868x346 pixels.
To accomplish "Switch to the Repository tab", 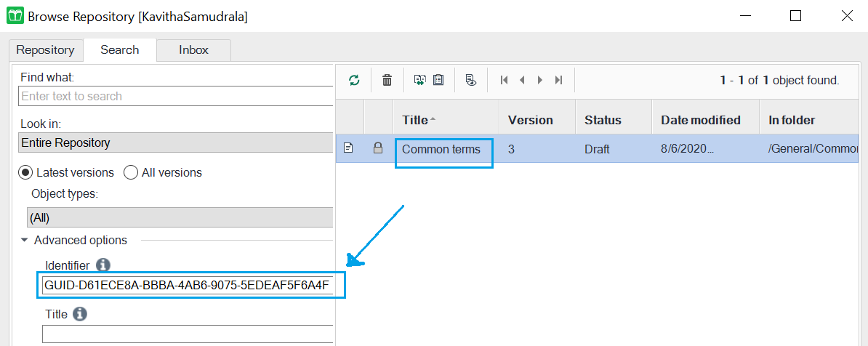I will [x=45, y=50].
